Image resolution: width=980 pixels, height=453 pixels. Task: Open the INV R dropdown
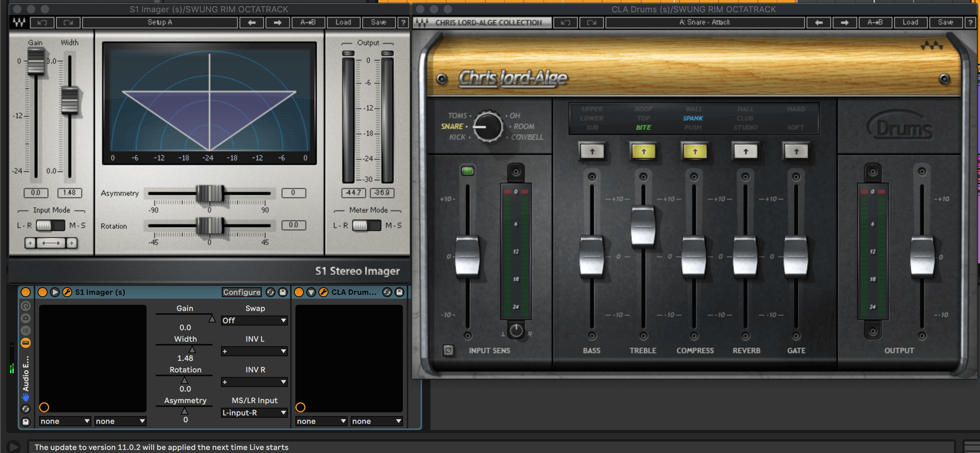point(254,382)
